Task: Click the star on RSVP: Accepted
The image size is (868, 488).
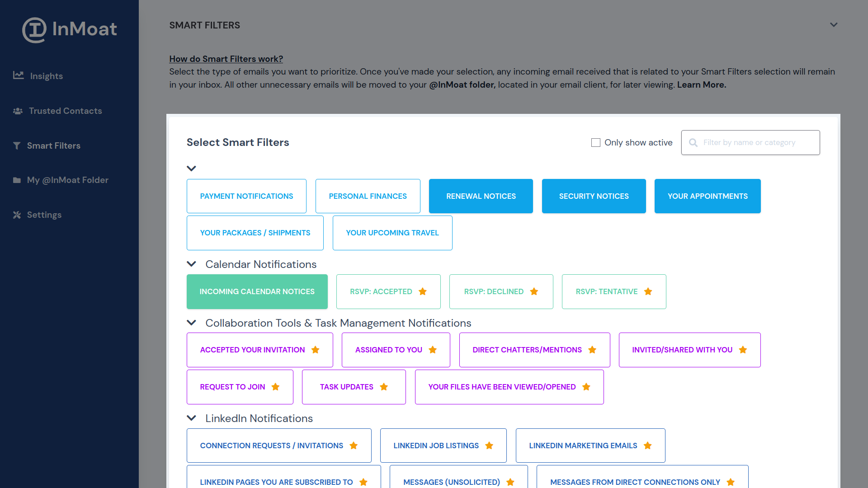Action: (x=423, y=291)
